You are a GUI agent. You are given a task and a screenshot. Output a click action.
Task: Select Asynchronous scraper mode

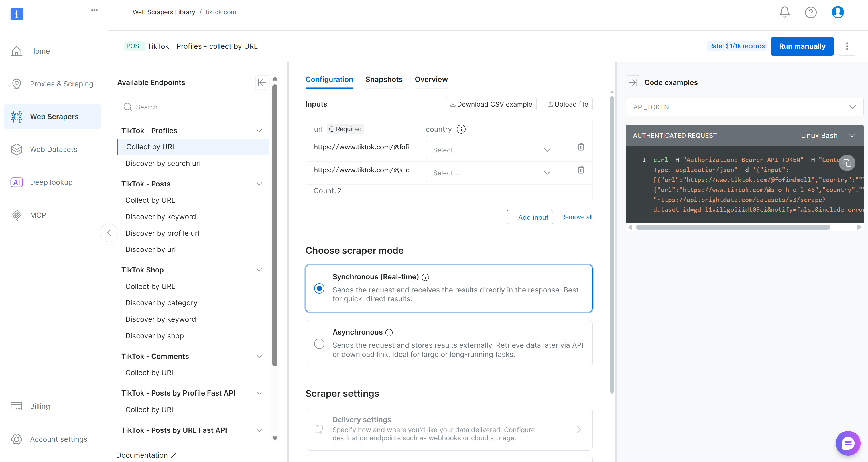pos(319,344)
